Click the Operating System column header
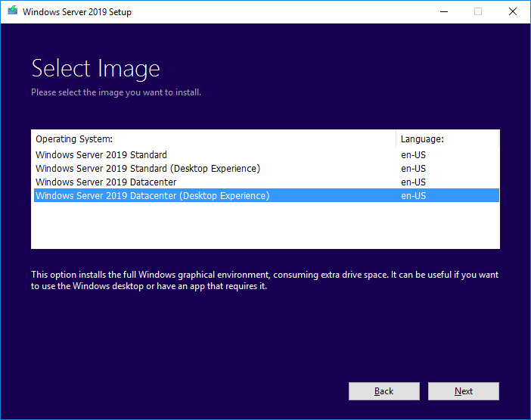 pos(215,139)
